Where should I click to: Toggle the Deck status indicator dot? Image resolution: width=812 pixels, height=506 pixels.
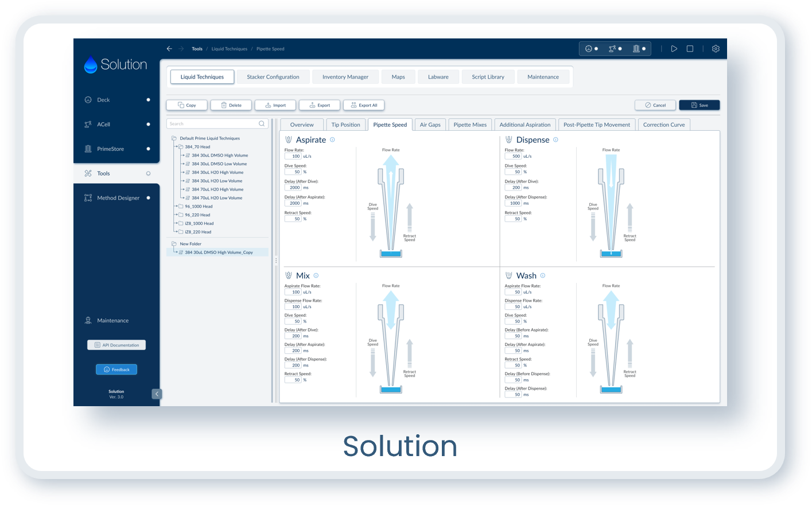coord(148,100)
